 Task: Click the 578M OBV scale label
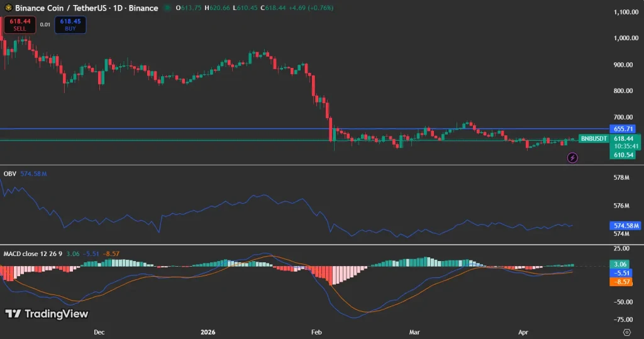621,178
